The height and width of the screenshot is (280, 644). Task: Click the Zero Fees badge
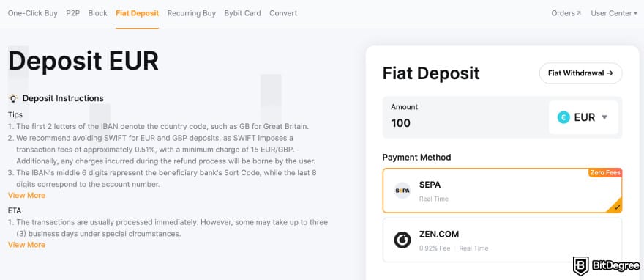click(x=605, y=173)
